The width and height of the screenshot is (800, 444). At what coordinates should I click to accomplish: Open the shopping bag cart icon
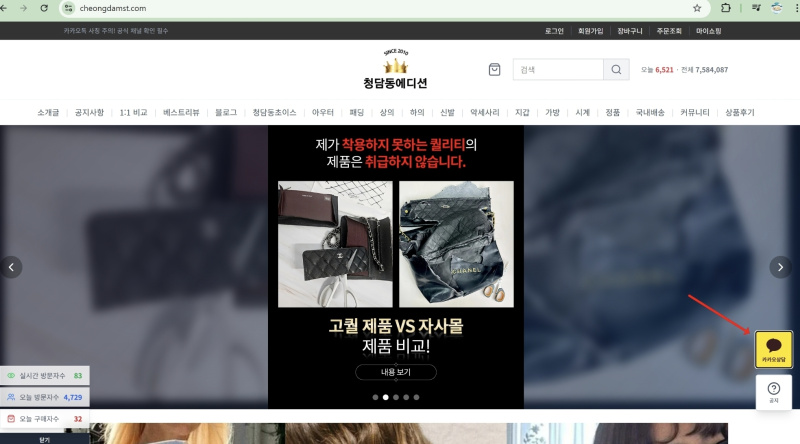tap(494, 70)
